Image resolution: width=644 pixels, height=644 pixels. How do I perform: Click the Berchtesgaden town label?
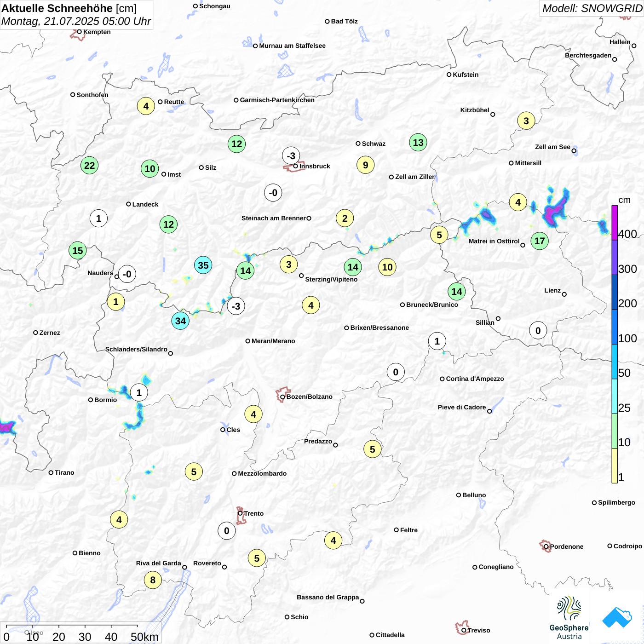pos(588,55)
